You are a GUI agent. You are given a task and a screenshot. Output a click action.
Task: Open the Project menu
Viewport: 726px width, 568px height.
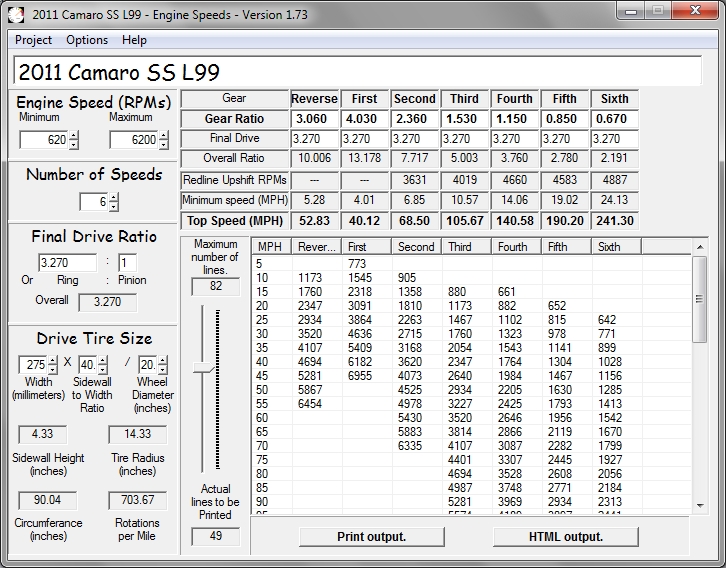point(33,40)
